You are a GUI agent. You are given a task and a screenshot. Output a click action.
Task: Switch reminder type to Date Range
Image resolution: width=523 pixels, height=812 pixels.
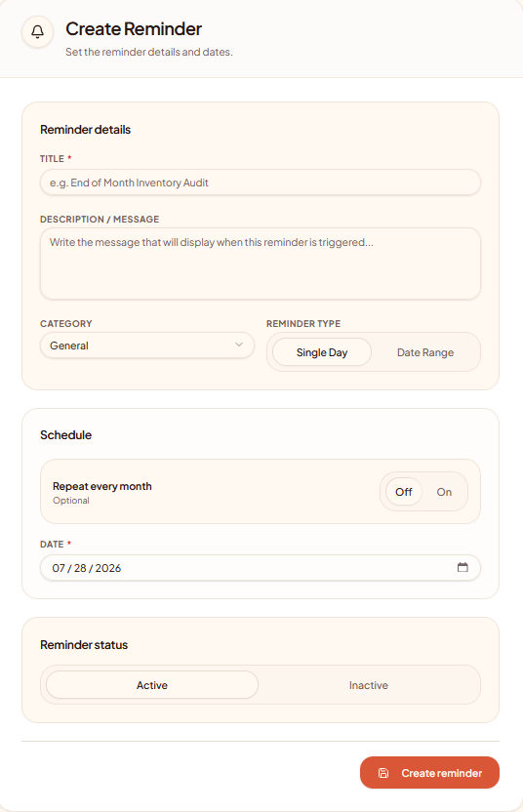425,352
